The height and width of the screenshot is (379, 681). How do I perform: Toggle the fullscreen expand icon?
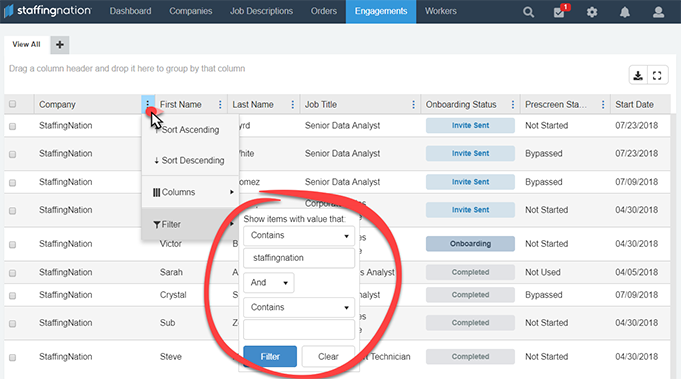pyautogui.click(x=657, y=76)
